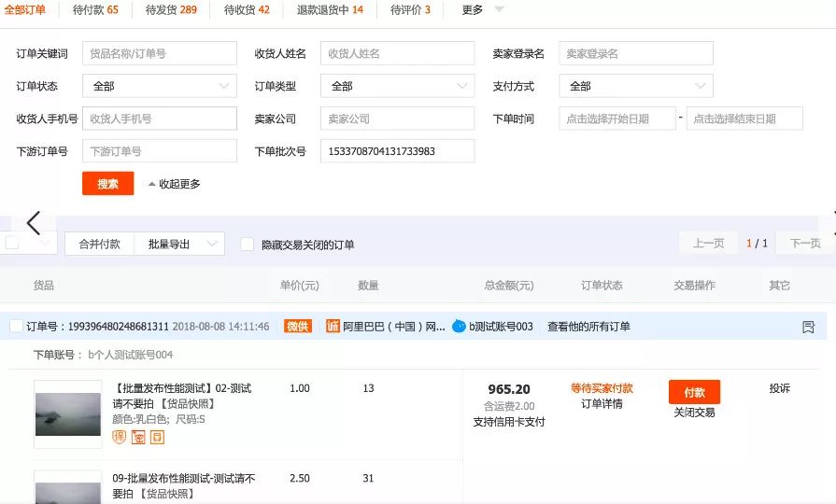Open the first product thumbnail image
The image size is (836, 504).
(67, 414)
